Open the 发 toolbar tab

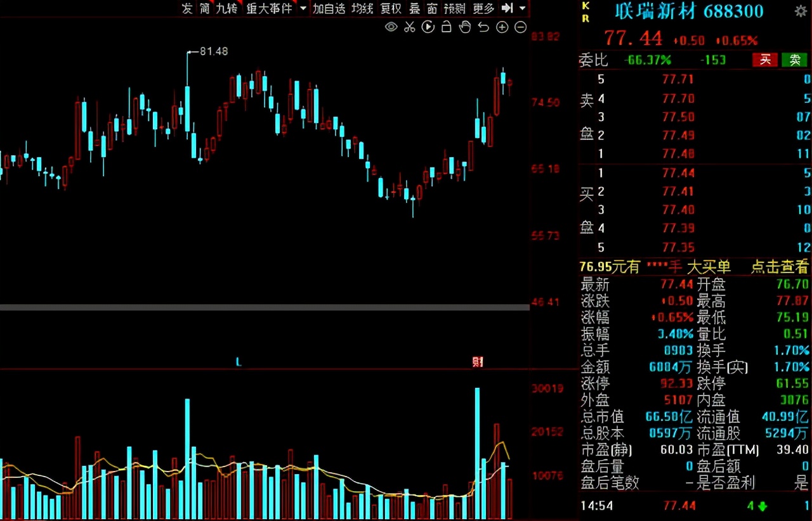point(187,8)
